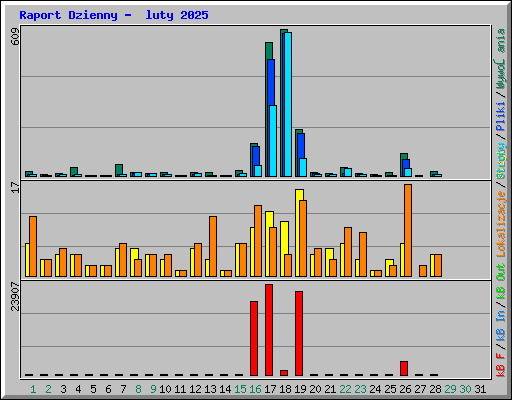Image resolution: width=512 pixels, height=400 pixels.
Task: Select the red kB bar for day 19
Action: (299, 333)
